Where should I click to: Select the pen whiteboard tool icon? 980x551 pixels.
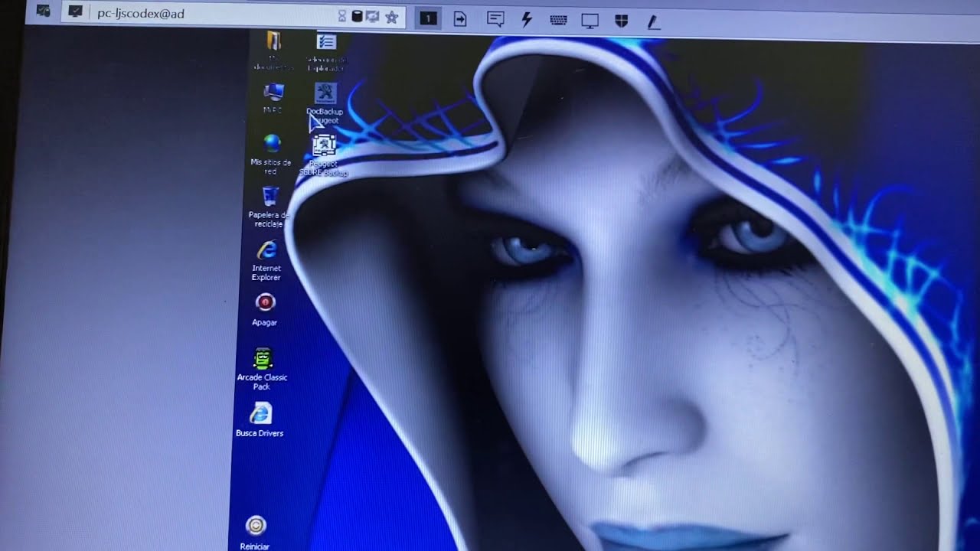click(654, 23)
